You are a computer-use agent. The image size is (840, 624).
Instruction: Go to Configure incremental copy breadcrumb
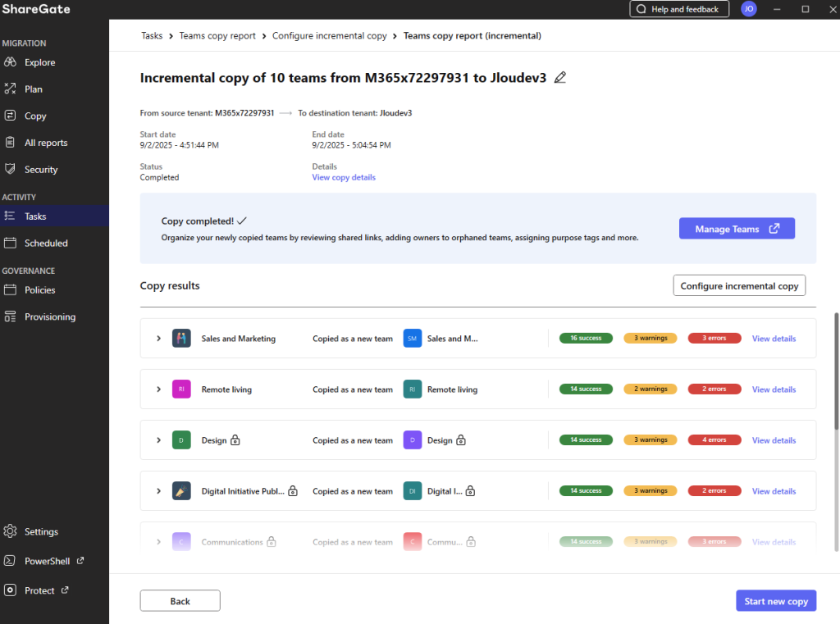tap(329, 36)
